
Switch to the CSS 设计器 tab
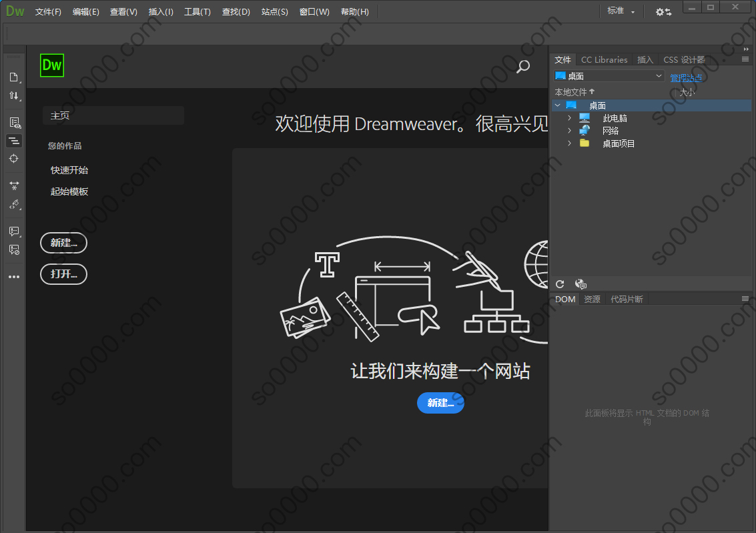click(684, 60)
